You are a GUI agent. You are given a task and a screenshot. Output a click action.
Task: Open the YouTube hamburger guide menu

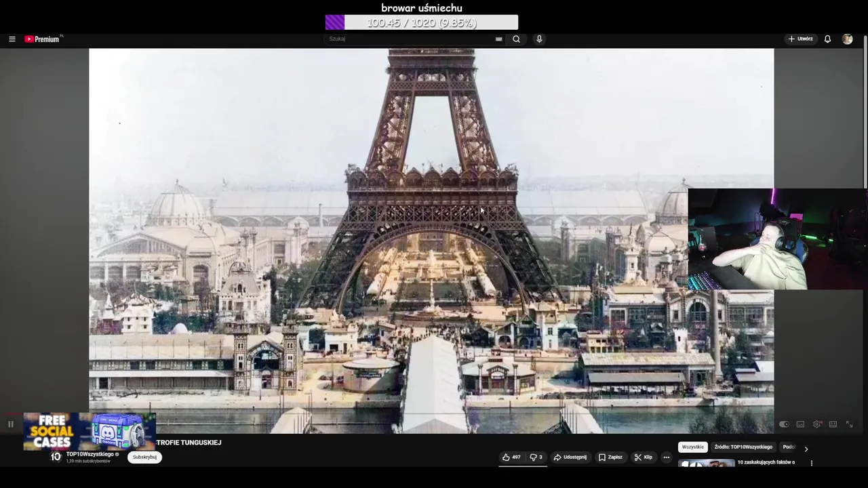12,39
